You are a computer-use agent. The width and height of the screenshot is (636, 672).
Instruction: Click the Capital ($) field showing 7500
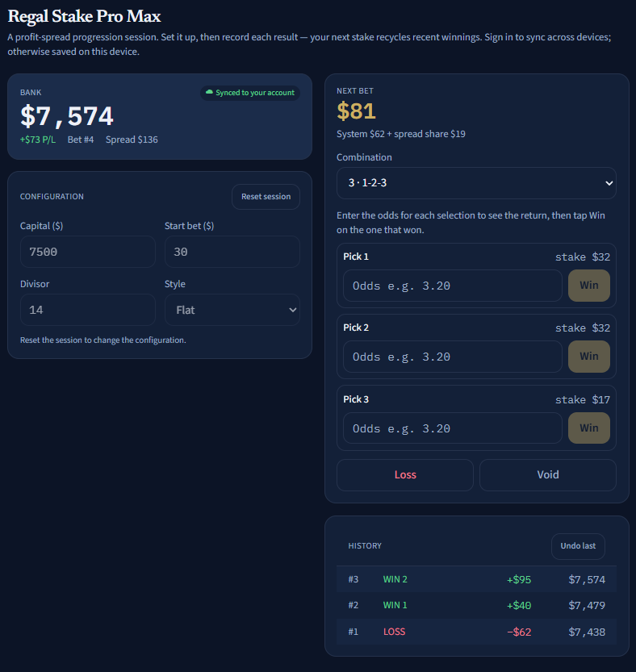pyautogui.click(x=88, y=252)
